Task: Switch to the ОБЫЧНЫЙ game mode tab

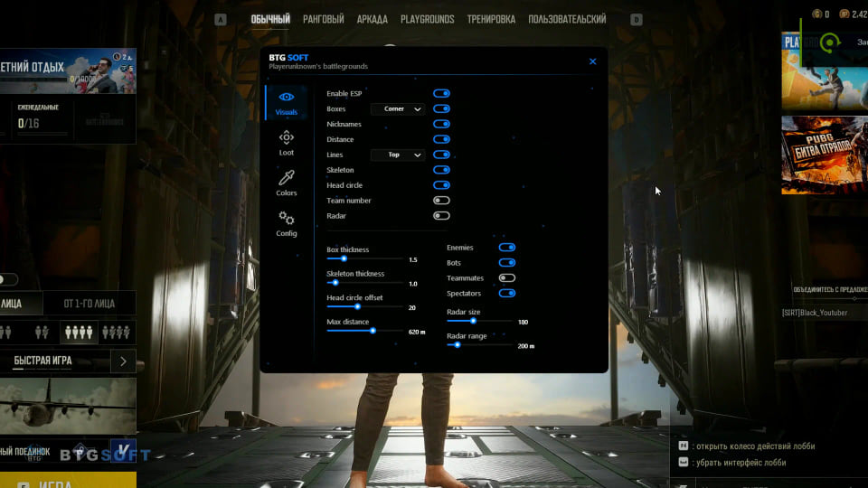Action: click(x=270, y=19)
